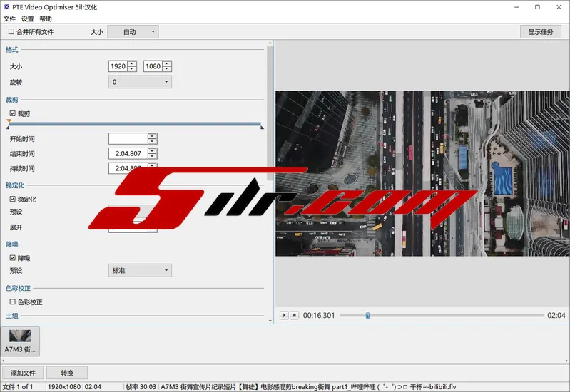Click the 显示任务 button
The width and height of the screenshot is (570, 392).
[541, 32]
